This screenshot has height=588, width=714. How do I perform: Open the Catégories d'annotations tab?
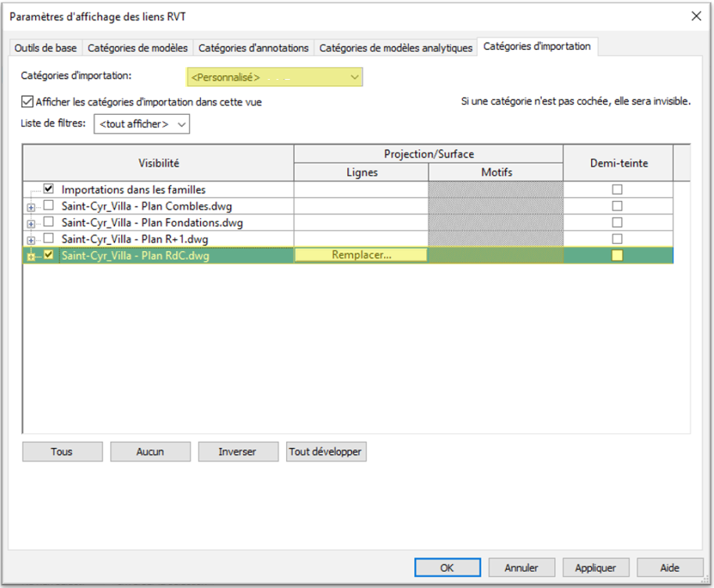(x=253, y=48)
